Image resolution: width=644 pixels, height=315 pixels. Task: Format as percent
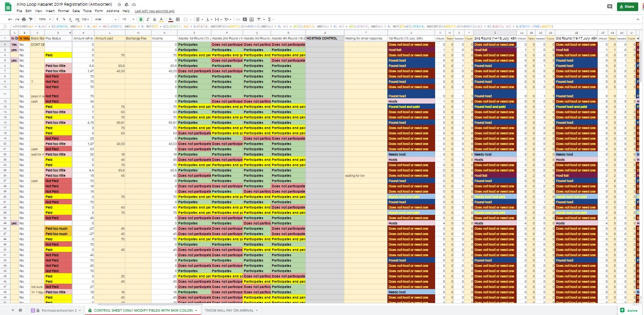click(x=64, y=19)
